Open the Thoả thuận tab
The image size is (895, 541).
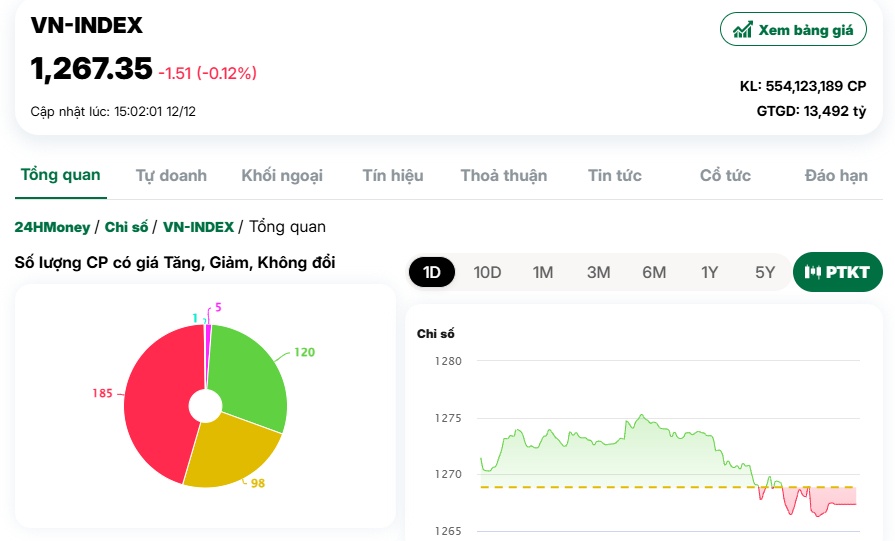pos(503,175)
